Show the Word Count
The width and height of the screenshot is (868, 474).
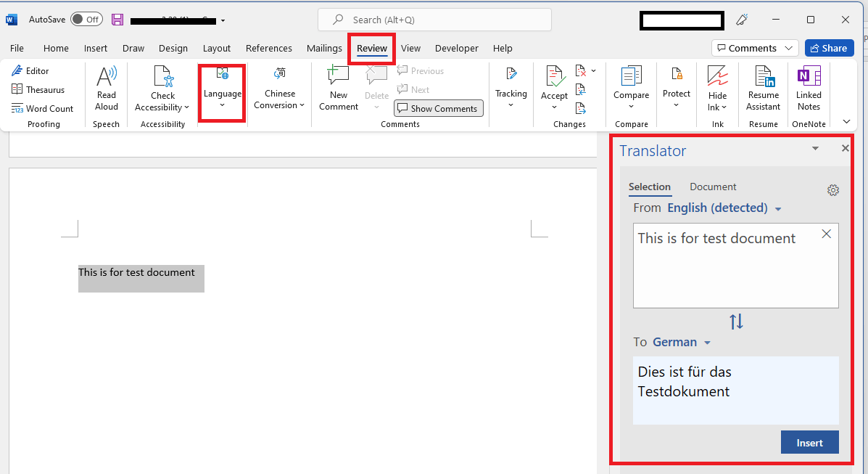click(x=42, y=109)
